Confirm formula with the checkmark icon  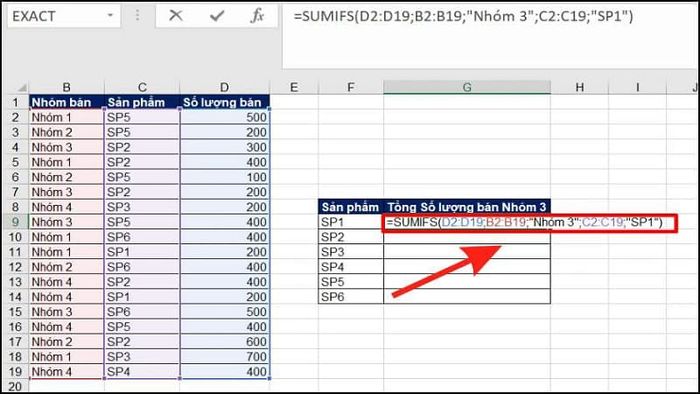217,16
